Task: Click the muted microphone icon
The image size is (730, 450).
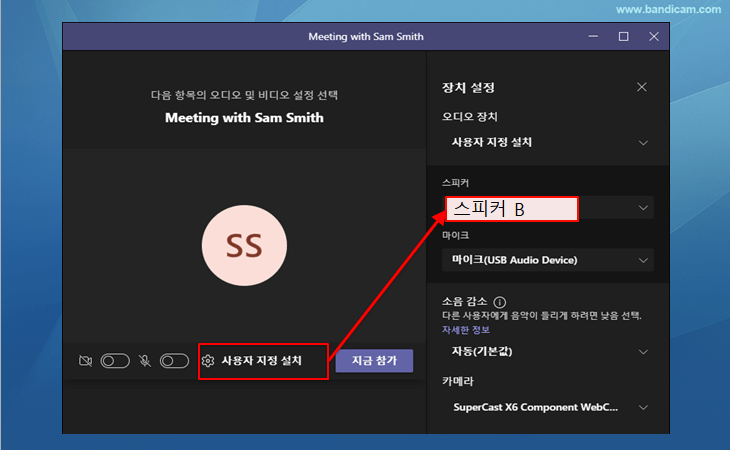Action: coord(145,361)
